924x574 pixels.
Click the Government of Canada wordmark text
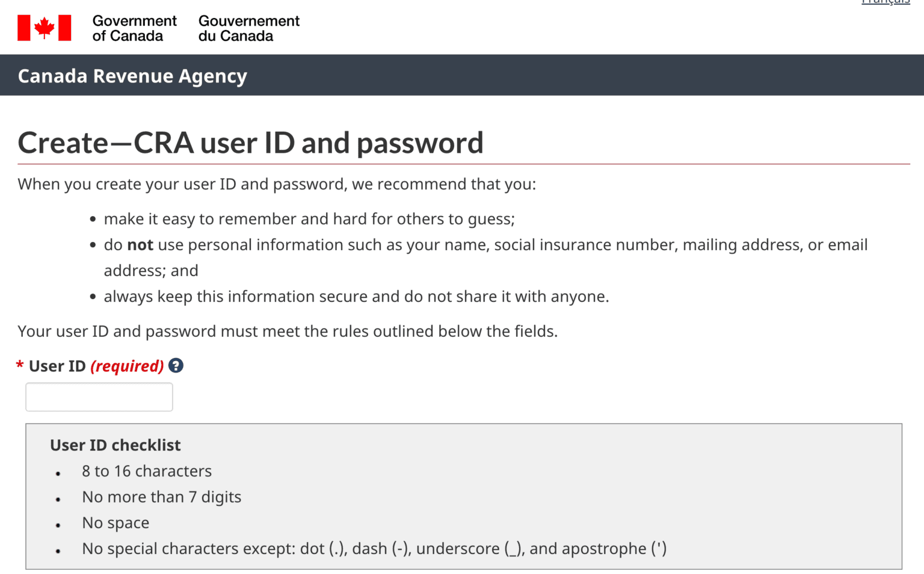pyautogui.click(x=134, y=28)
